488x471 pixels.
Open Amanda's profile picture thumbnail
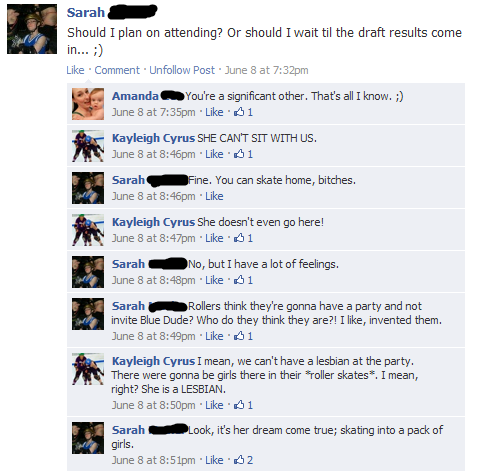(88, 104)
